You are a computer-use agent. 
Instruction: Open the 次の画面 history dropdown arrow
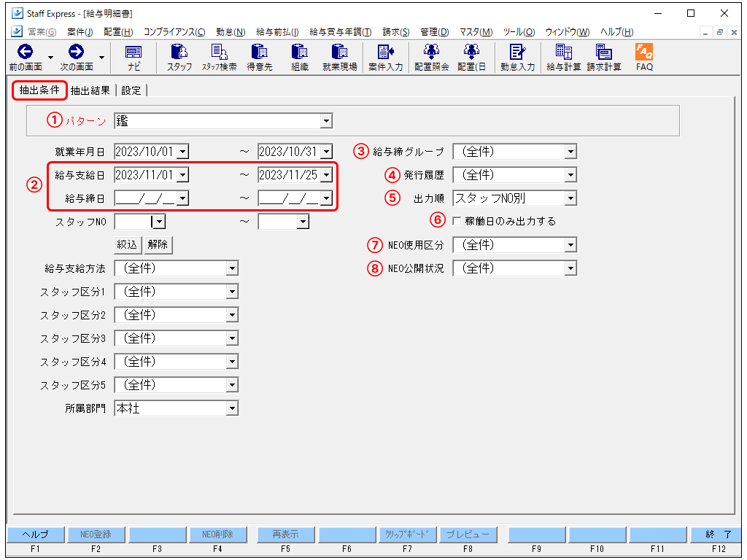pos(101,58)
